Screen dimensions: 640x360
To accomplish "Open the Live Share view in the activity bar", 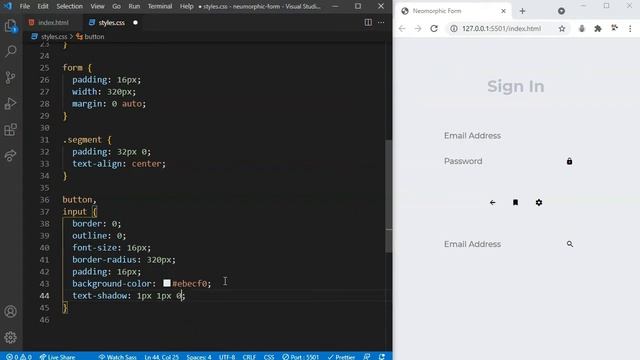I will 11,156.
